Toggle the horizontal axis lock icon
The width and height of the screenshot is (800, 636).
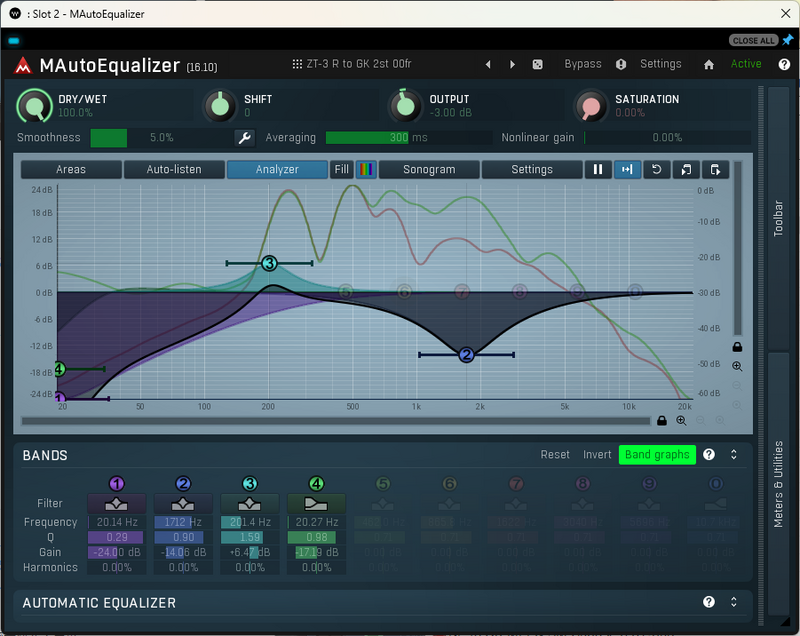(x=662, y=421)
